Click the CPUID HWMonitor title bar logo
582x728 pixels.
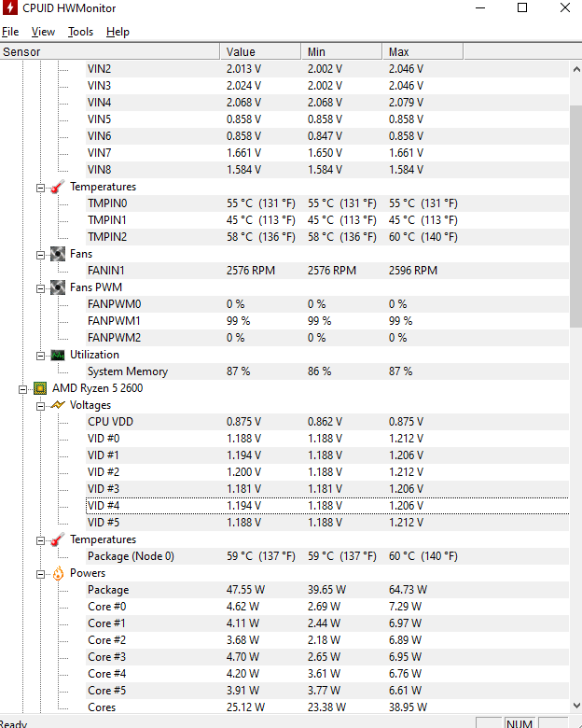pyautogui.click(x=9, y=7)
